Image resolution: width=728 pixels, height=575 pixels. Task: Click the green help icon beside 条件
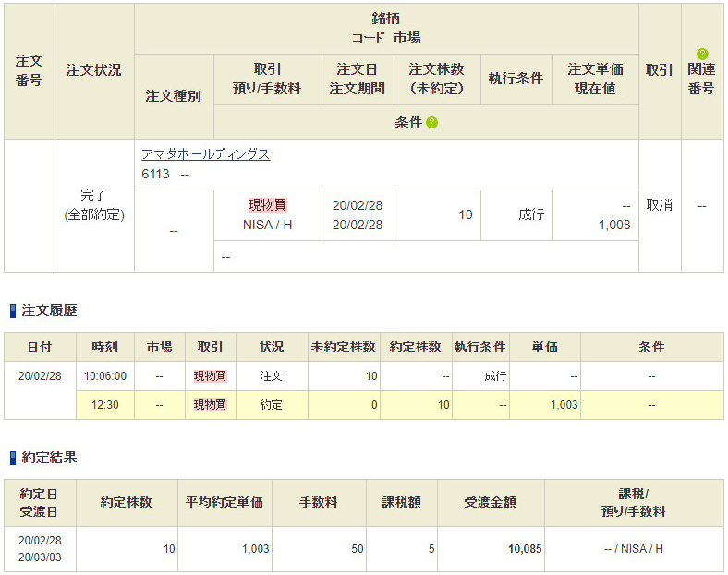click(x=431, y=123)
